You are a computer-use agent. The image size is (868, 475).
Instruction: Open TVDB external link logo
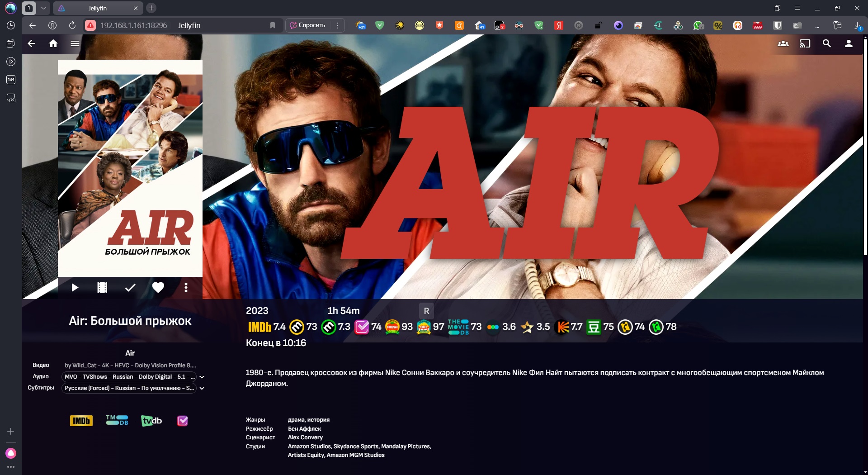click(x=151, y=421)
